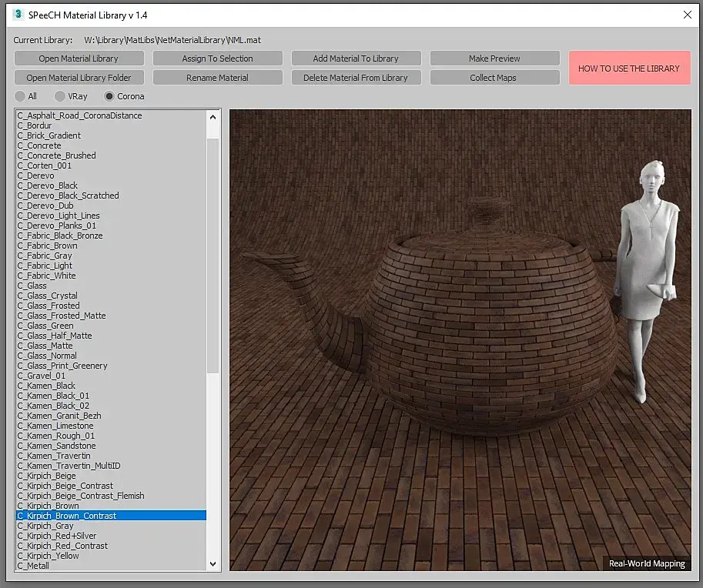Click the material list scrollbar thumb
Image resolution: width=703 pixels, height=588 pixels.
click(213, 254)
